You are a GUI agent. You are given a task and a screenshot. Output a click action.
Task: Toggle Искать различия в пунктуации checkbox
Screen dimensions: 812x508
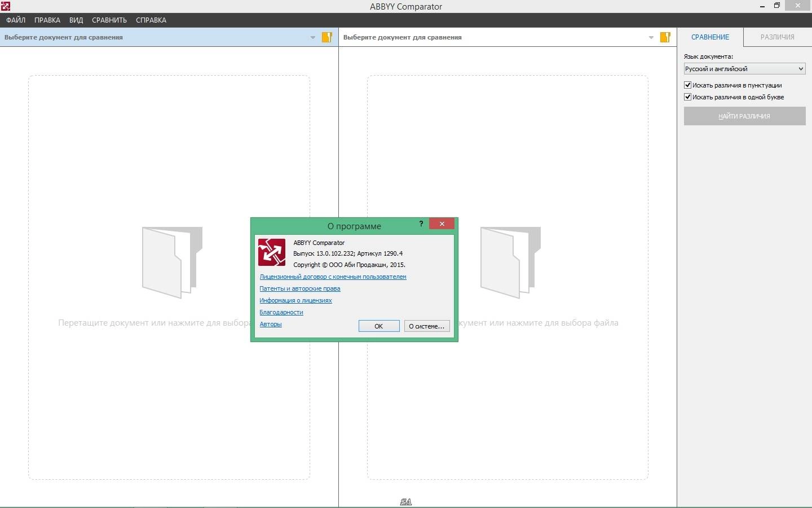[687, 85]
